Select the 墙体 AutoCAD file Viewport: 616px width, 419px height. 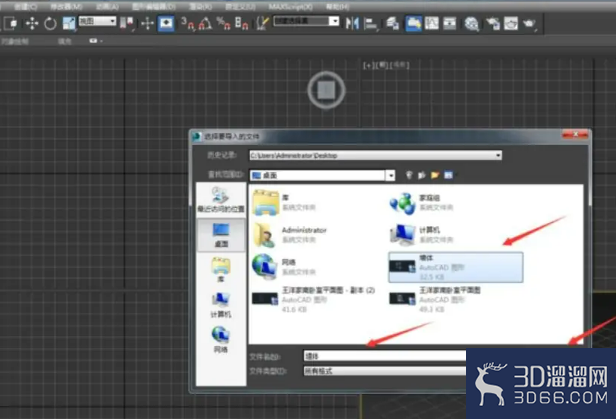point(456,267)
